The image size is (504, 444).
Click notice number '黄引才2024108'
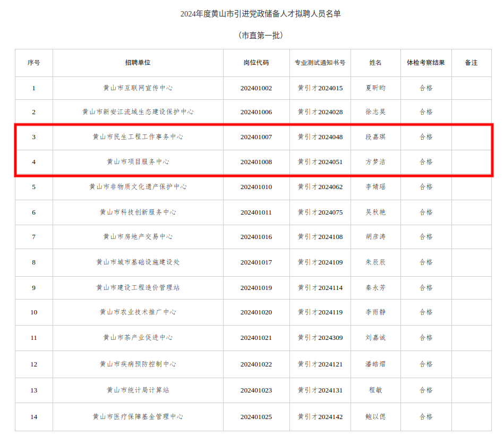click(320, 237)
